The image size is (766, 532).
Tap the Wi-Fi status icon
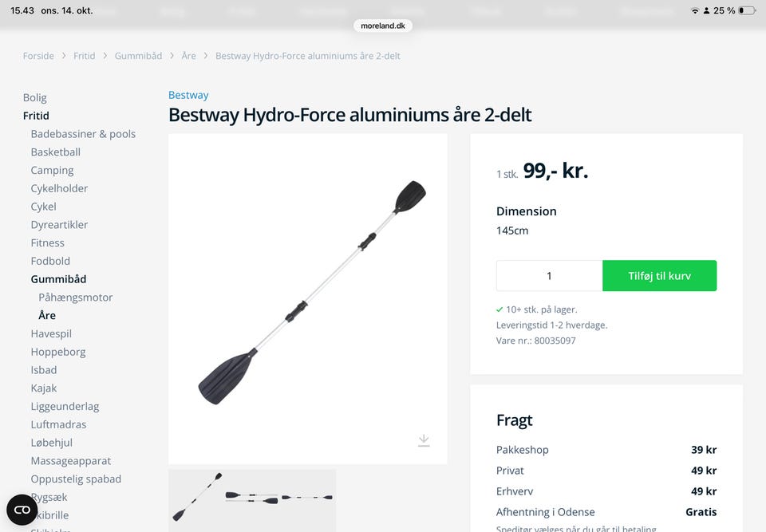(x=694, y=10)
